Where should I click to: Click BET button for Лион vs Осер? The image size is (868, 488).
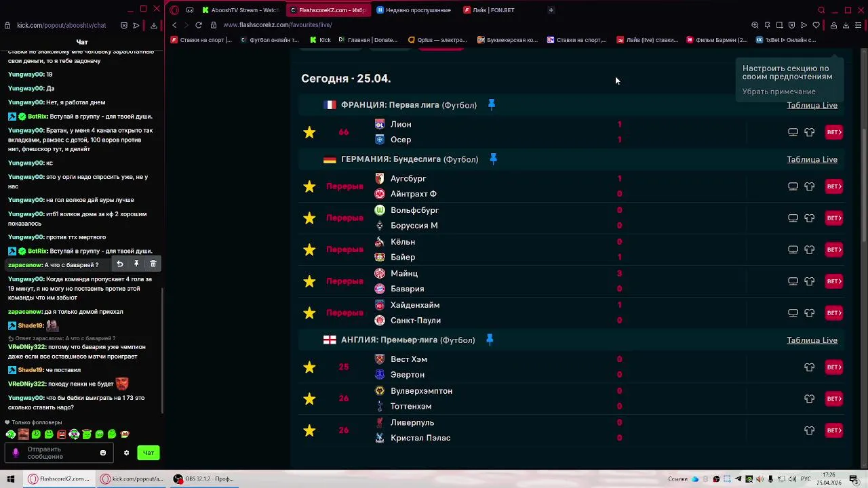(x=833, y=132)
